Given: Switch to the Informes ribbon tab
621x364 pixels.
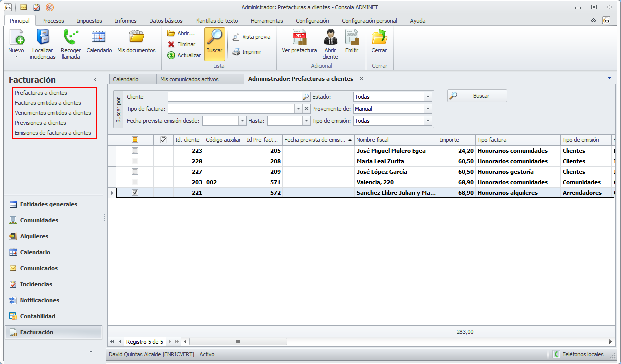Looking at the screenshot, I should click(125, 21).
